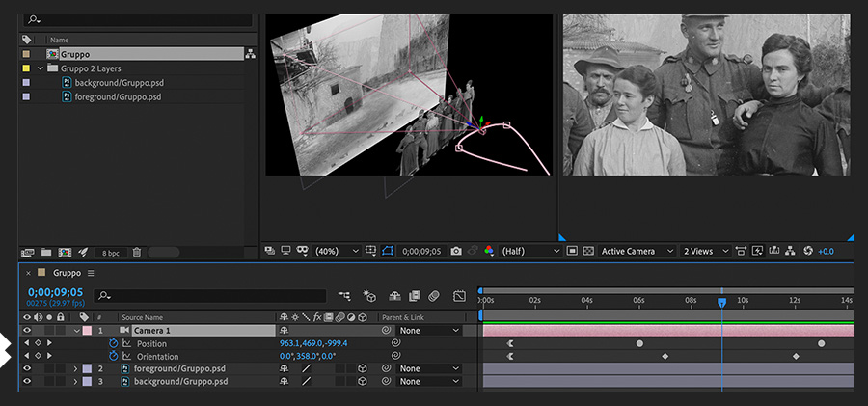Open the Graph Editor in timeline
Viewport: 868px width, 406px height.
click(459, 295)
